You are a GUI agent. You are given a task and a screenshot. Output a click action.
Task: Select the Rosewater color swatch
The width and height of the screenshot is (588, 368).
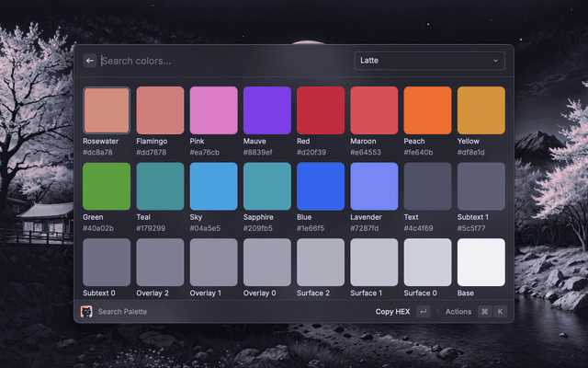(x=107, y=110)
